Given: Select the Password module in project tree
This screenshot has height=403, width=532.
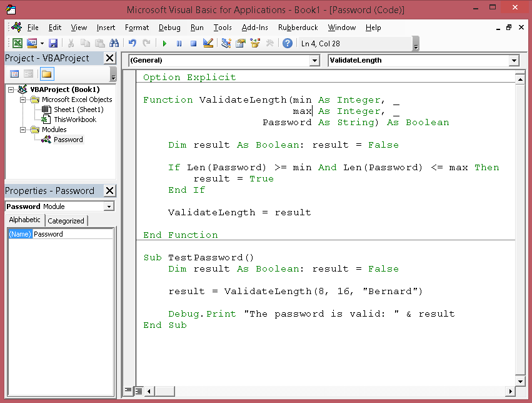Looking at the screenshot, I should (68, 140).
